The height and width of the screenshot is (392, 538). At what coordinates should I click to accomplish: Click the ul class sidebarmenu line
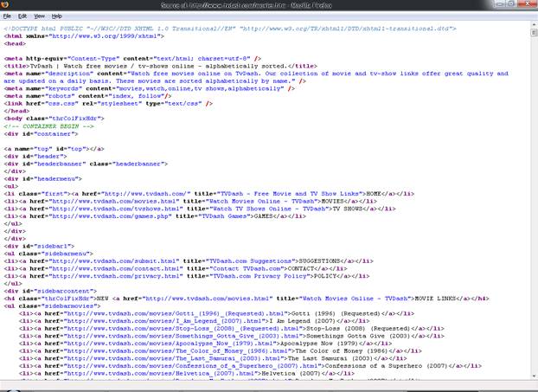[x=48, y=254]
